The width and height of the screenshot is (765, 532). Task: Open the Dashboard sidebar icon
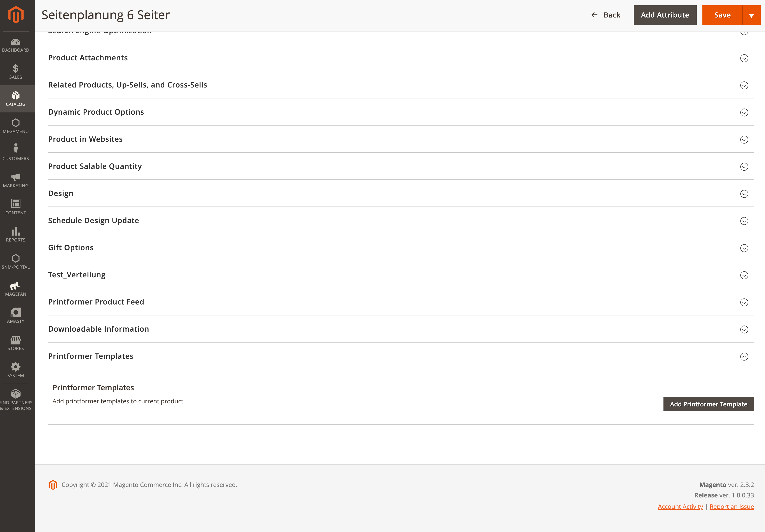[x=16, y=42]
